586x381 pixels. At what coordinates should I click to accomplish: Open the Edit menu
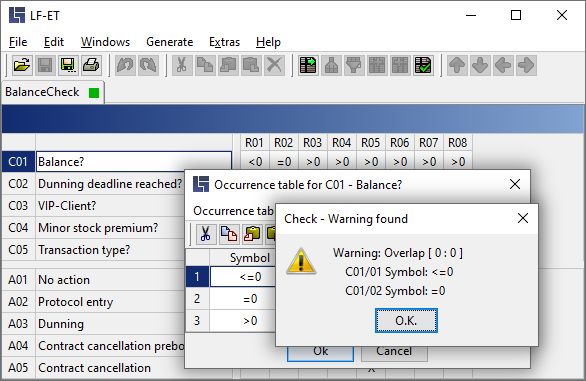pyautogui.click(x=54, y=42)
